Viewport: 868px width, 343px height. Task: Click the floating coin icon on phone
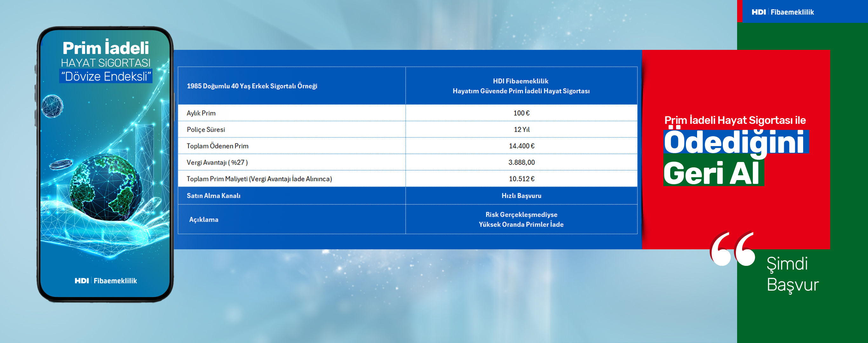pyautogui.click(x=61, y=165)
